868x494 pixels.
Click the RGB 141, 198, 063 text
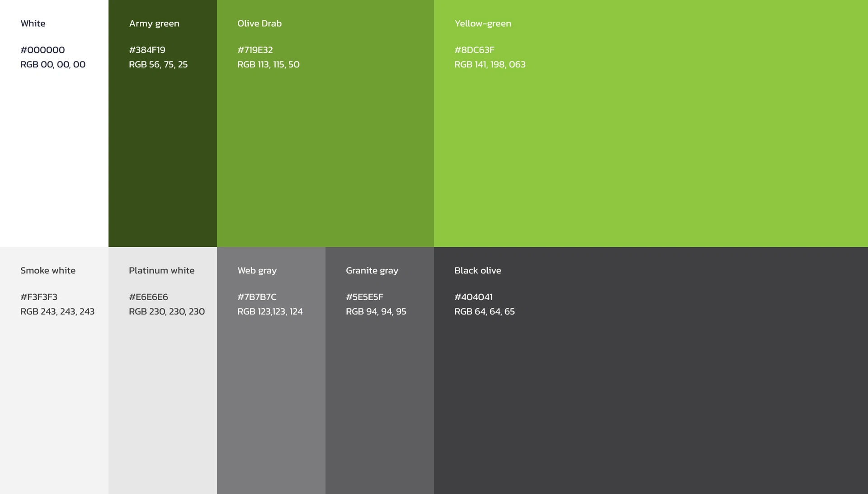coord(490,64)
